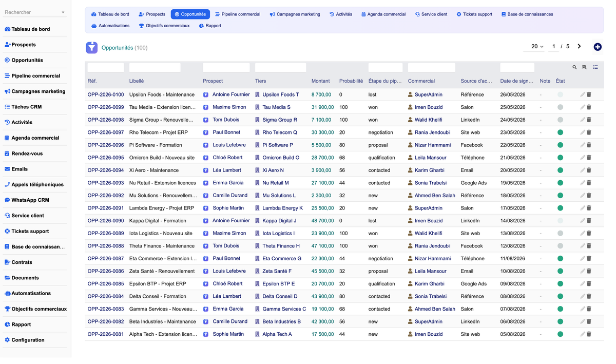Image resolution: width=616 pixels, height=364 pixels.
Task: Open third party link Zeta Santé F
Action: click(277, 271)
